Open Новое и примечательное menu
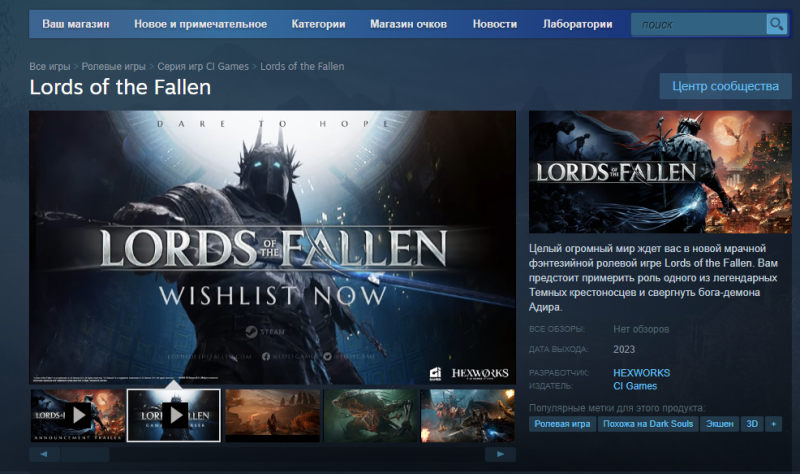The height and width of the screenshot is (474, 800). 200,23
